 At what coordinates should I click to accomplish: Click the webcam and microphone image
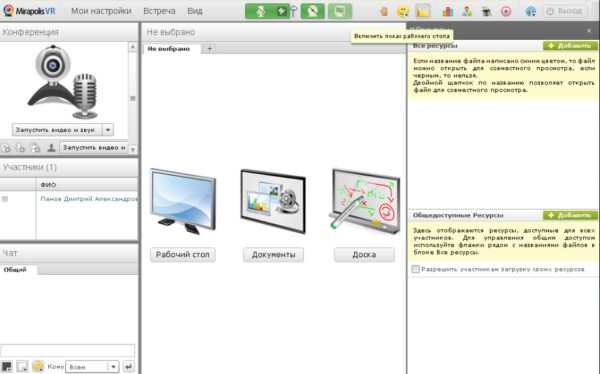[63, 82]
